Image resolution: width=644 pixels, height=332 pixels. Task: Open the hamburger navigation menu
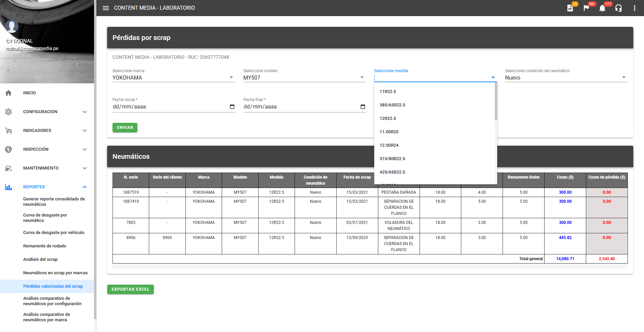(x=106, y=8)
